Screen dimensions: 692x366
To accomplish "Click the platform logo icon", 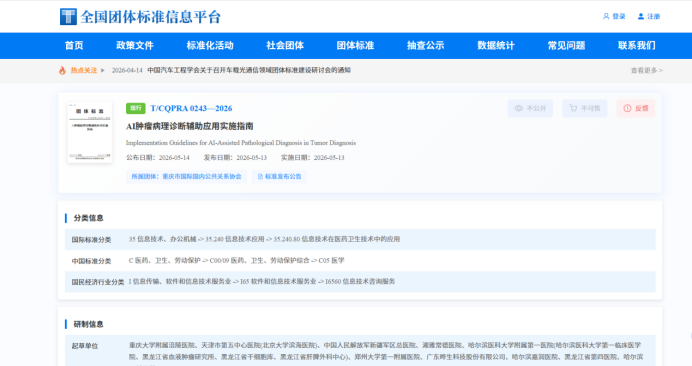I will 68,17.
